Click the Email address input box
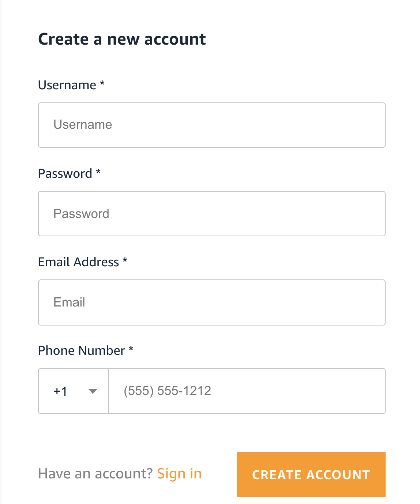Screen dimensions: 420x504 click(x=211, y=302)
